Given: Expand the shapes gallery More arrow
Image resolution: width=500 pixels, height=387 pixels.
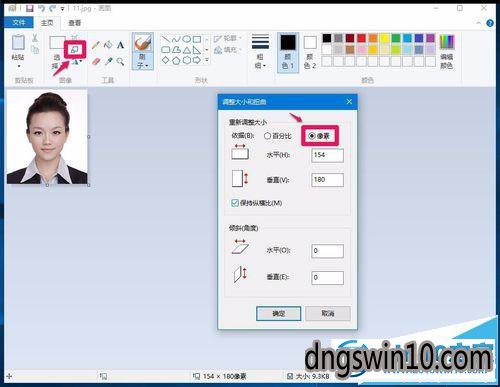Looking at the screenshot, I should [x=207, y=60].
